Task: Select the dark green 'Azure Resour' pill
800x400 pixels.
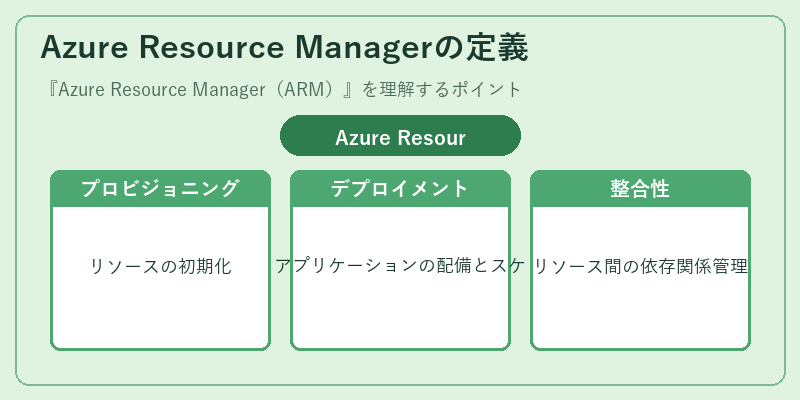Action: [401, 136]
